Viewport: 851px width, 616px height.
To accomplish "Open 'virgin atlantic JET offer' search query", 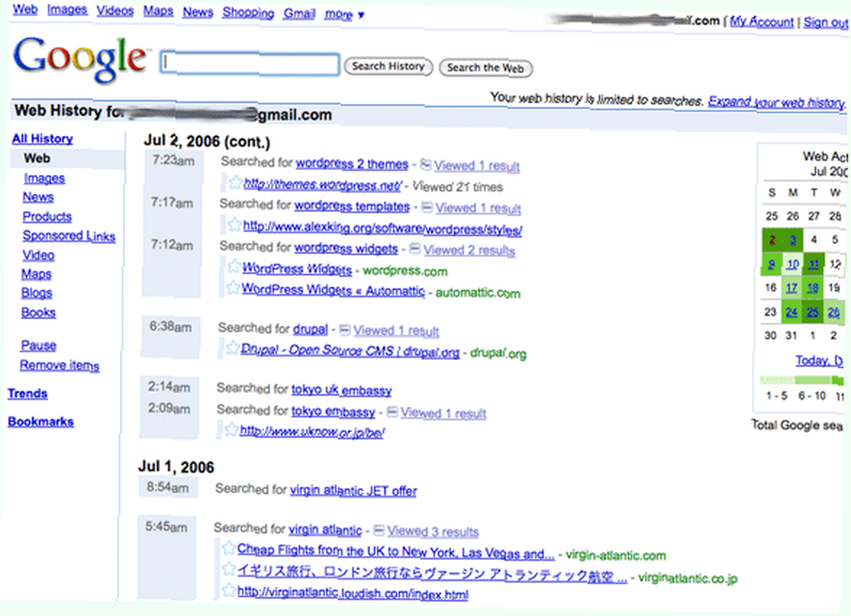I will tap(353, 491).
